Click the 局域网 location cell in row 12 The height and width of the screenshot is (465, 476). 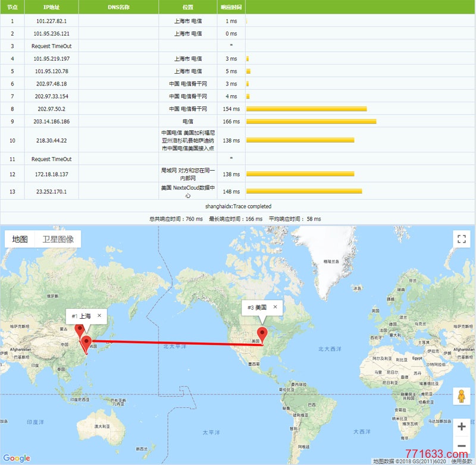coord(188,174)
